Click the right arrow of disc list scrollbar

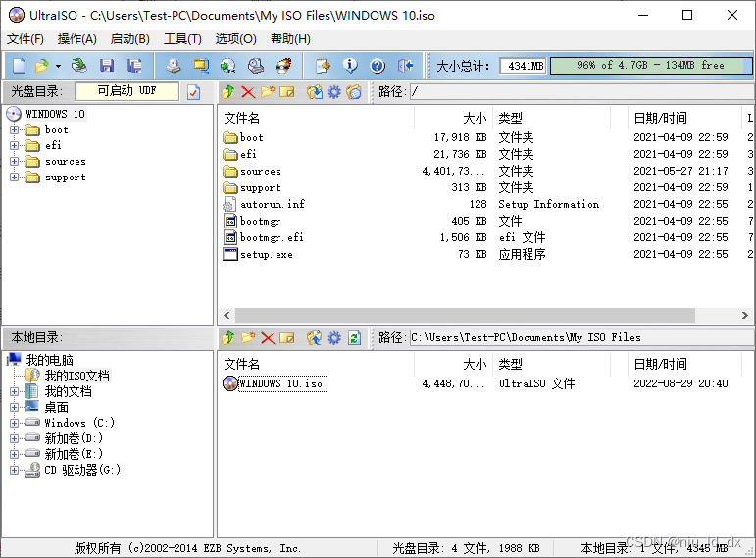745,316
